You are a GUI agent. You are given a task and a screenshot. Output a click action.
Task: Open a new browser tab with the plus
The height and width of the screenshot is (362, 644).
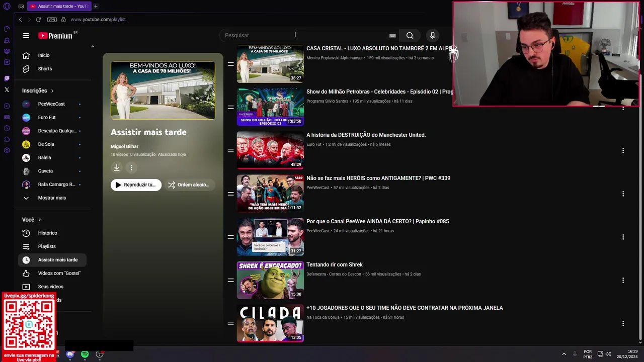(x=96, y=6)
